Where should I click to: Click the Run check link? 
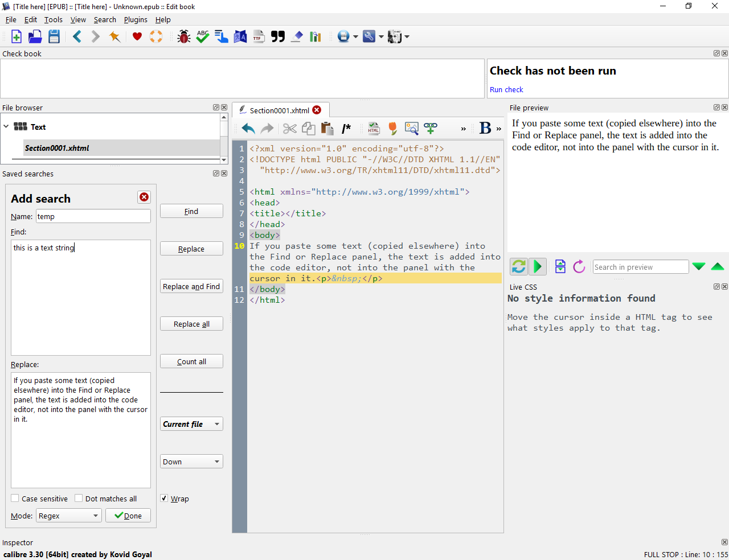(x=506, y=90)
